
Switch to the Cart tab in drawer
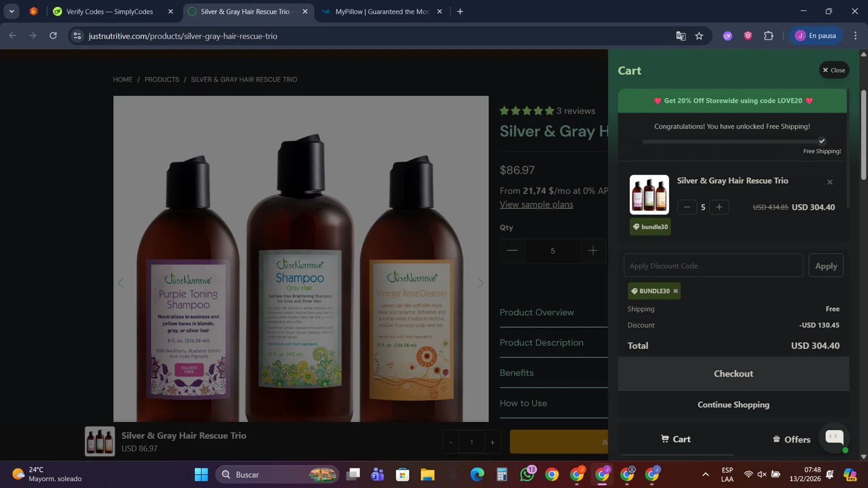click(675, 439)
